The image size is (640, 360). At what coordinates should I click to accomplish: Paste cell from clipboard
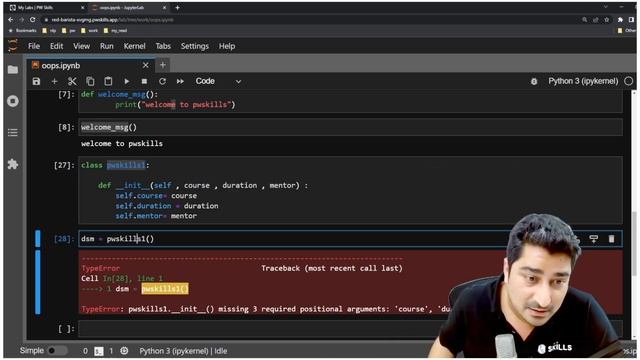[108, 81]
